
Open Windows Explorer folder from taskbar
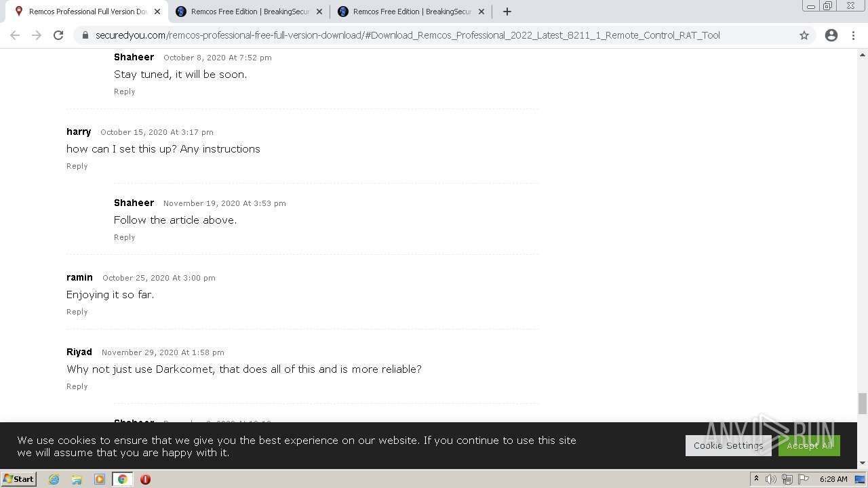pyautogui.click(x=77, y=479)
